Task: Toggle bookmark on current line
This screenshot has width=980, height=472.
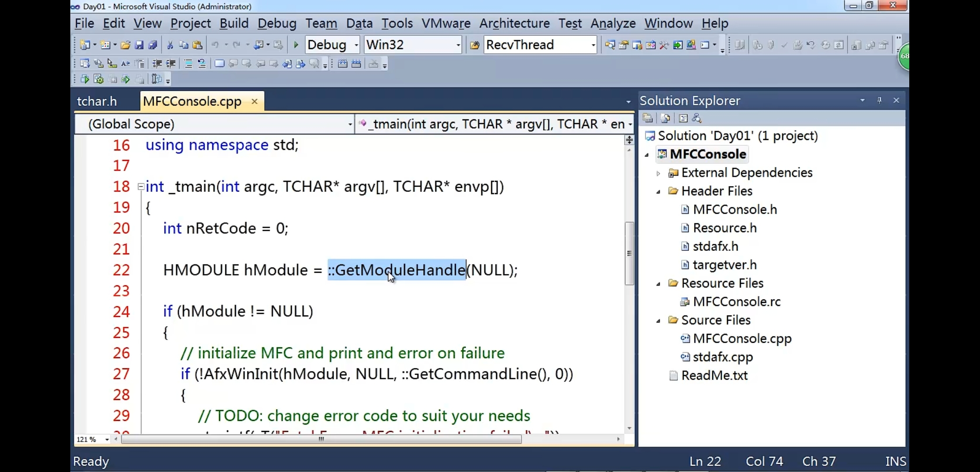Action: point(219,64)
